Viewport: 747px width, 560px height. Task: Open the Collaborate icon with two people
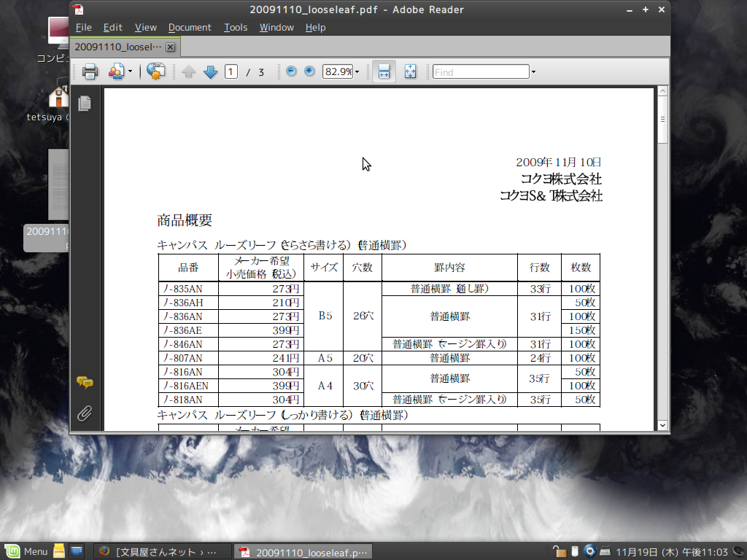[x=116, y=72]
